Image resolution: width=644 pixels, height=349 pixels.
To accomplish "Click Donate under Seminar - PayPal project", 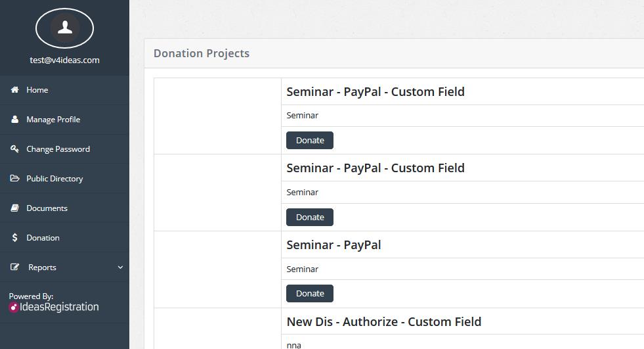I will [x=310, y=294].
